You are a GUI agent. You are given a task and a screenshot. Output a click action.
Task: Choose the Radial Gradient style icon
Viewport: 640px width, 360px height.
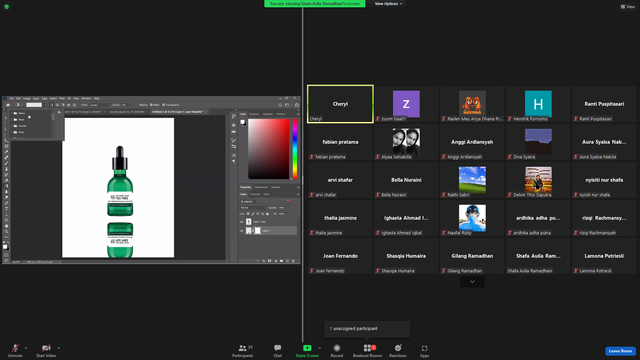(57, 105)
